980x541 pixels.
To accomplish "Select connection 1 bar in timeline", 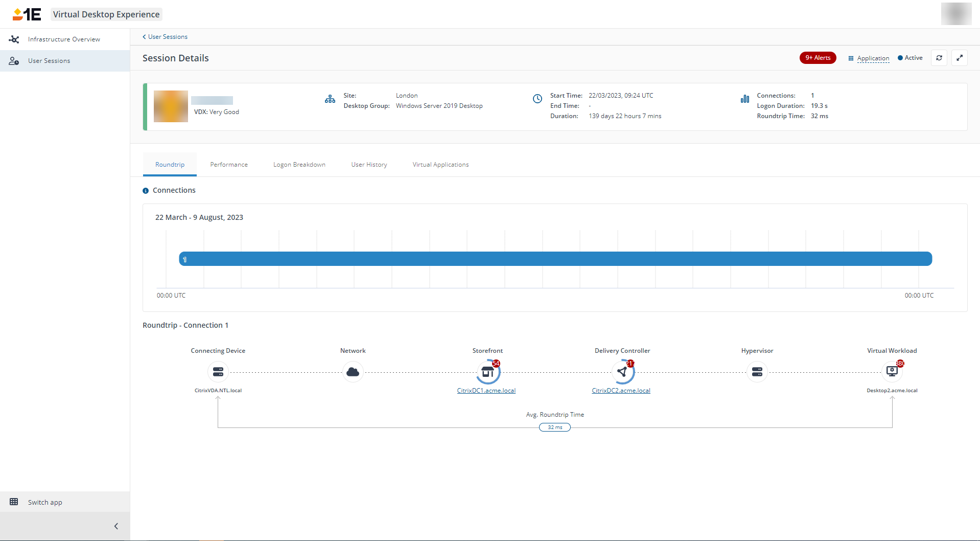I will [x=555, y=259].
